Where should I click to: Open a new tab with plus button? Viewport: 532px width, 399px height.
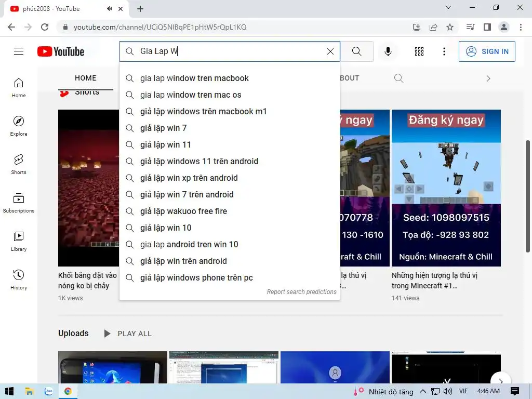(140, 9)
